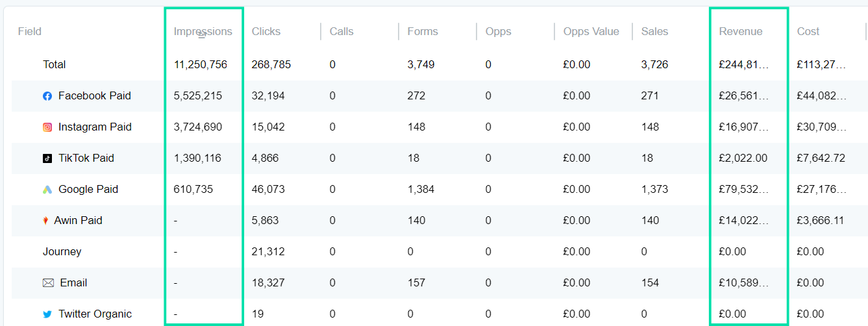Screen dimensions: 868x326
Task: Click the Field column header
Action: click(x=30, y=31)
